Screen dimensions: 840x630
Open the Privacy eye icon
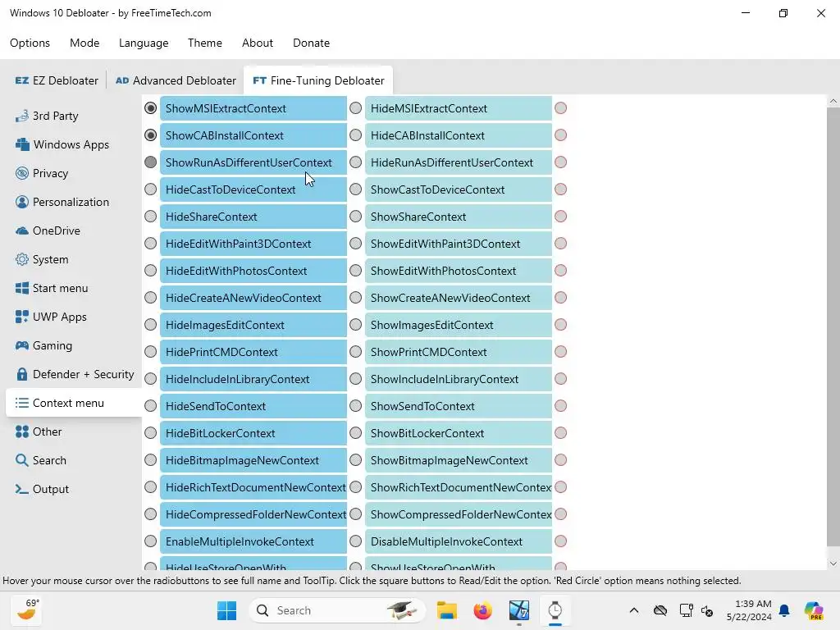(22, 173)
